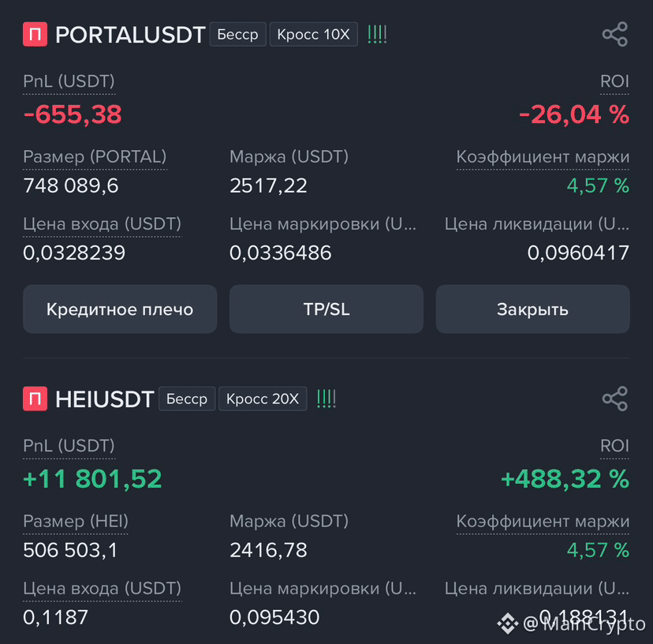Tap Цена входа (USDT) label in PORTALUSDT
This screenshot has height=644, width=653.
(x=102, y=224)
